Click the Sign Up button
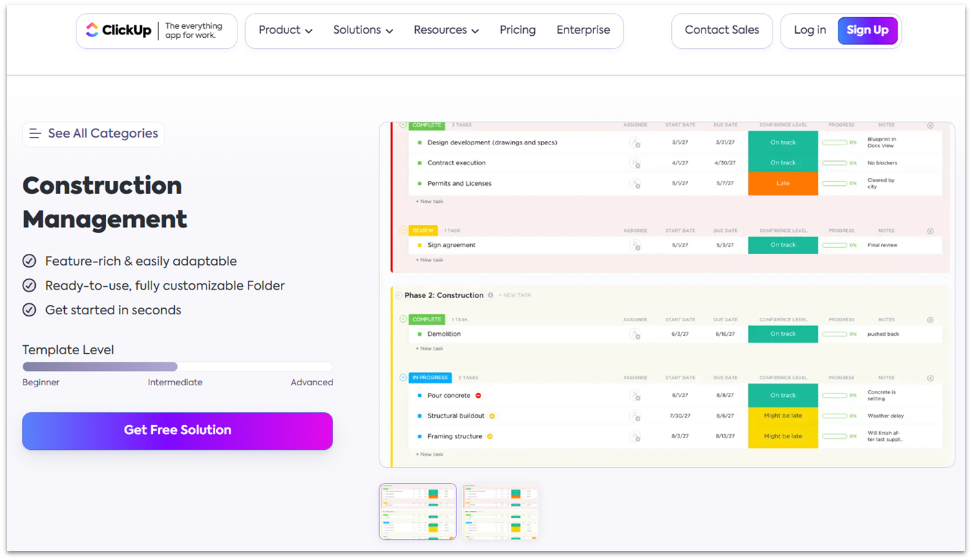 (x=867, y=30)
